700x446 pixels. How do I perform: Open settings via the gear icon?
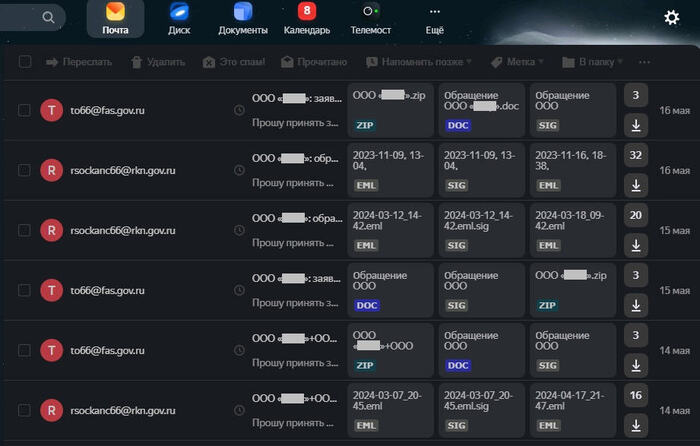click(671, 17)
